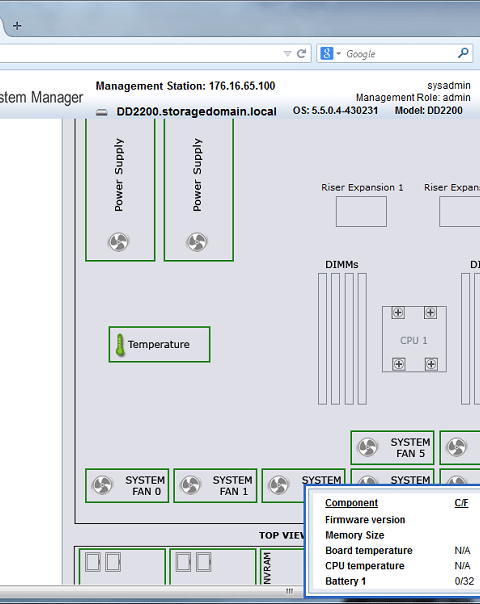This screenshot has width=480, height=604.
Task: Click the top-right screw icon on CPU 1
Action: (430, 312)
